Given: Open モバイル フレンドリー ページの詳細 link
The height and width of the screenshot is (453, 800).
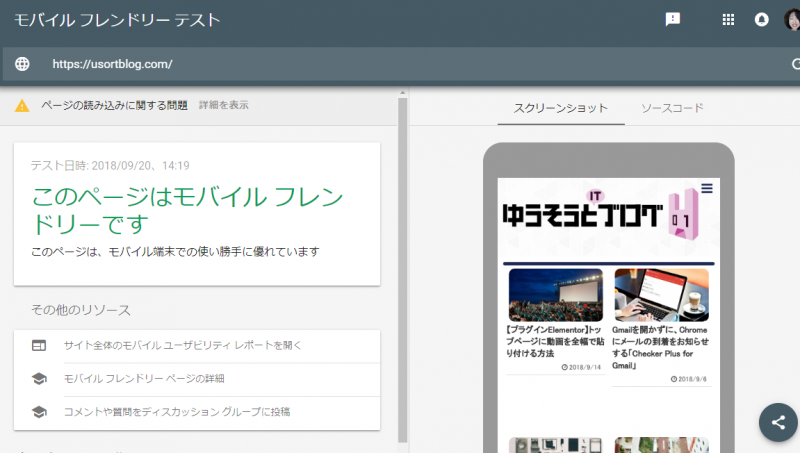Looking at the screenshot, I should tap(144, 378).
